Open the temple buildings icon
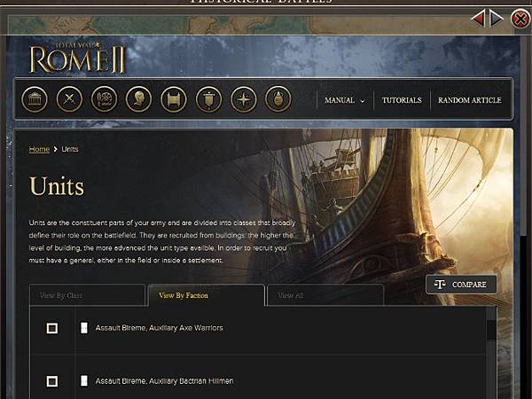This screenshot has width=532, height=399. [35, 99]
